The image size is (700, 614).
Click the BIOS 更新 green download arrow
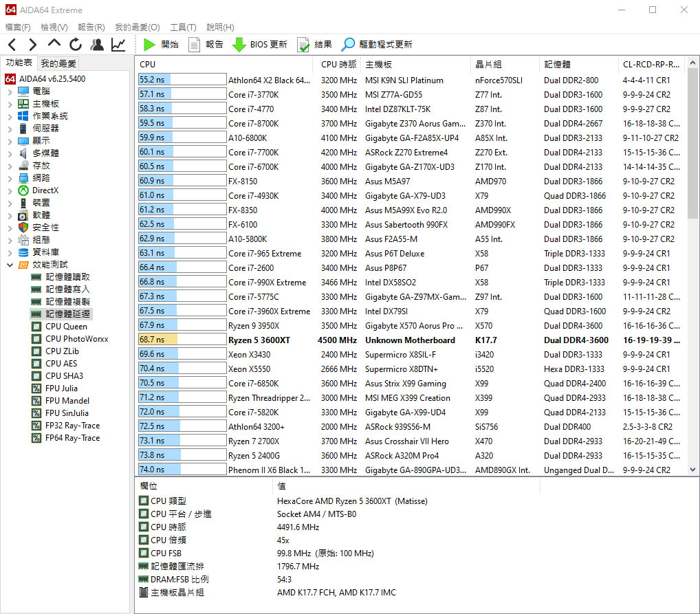(x=239, y=44)
